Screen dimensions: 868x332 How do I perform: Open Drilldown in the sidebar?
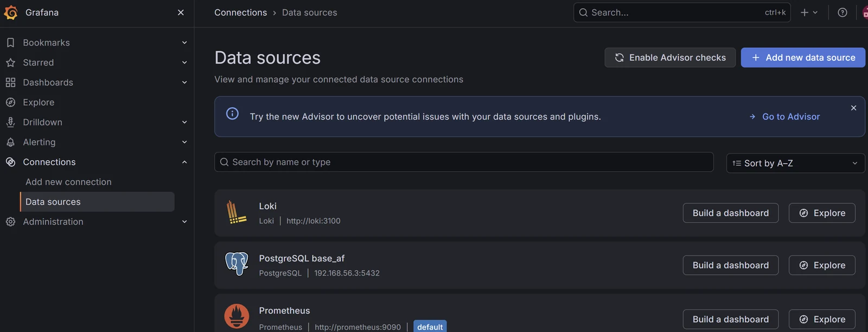[x=42, y=122]
